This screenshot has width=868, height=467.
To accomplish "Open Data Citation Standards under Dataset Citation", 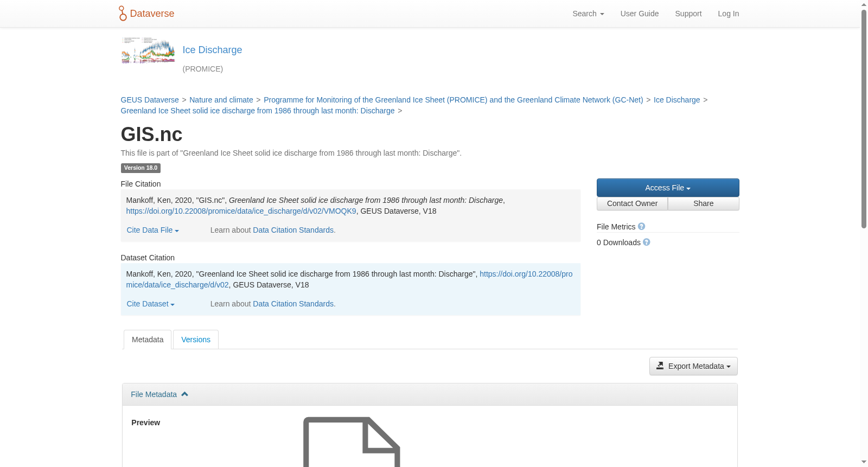I will [293, 304].
